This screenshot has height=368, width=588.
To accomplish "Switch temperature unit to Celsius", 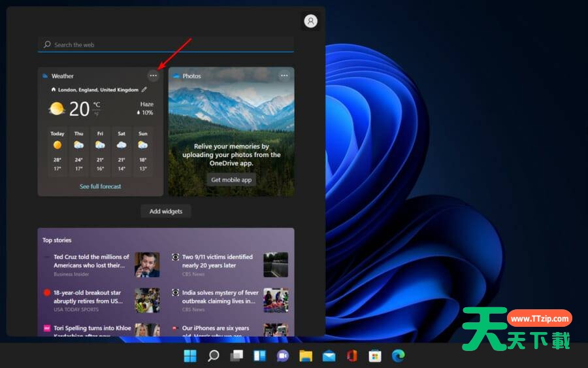I will point(97,105).
